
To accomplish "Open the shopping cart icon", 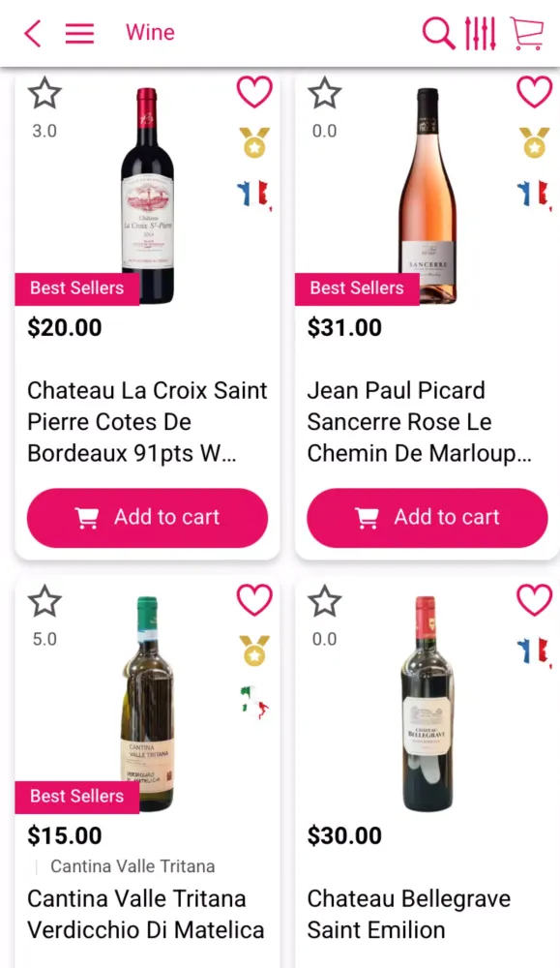I will pos(525,32).
